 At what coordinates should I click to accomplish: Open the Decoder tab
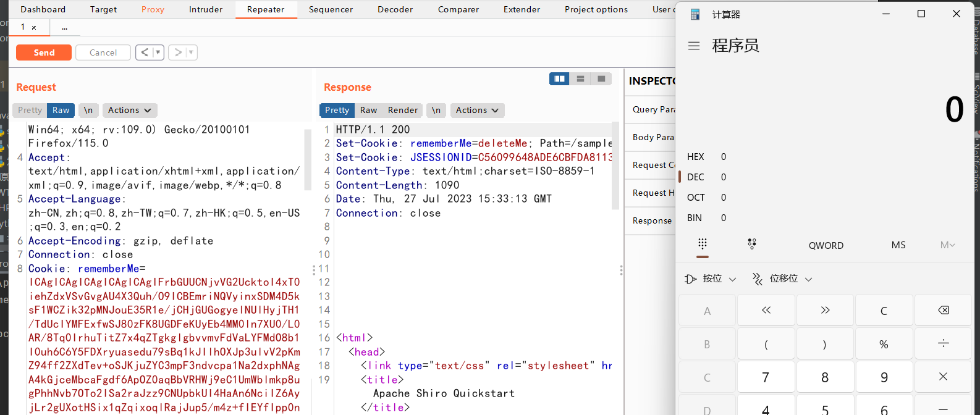point(395,9)
